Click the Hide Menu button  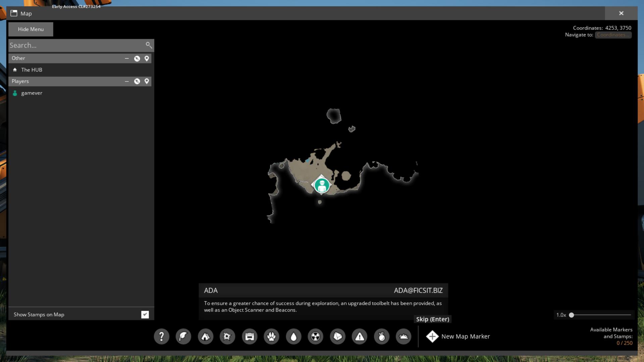point(31,29)
